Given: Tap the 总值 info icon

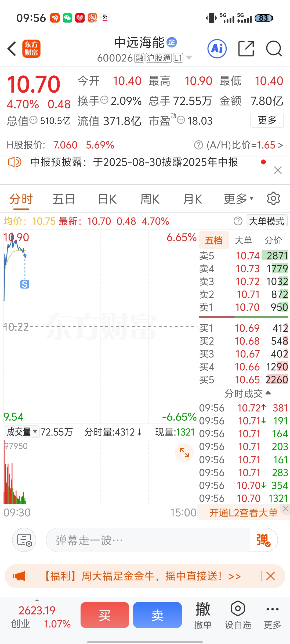Looking at the screenshot, I should pos(33,120).
